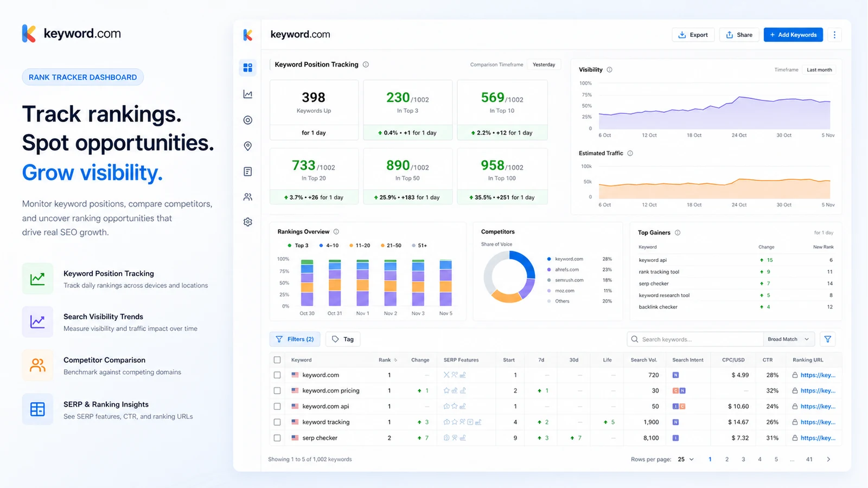The width and height of the screenshot is (868, 488).
Task: Click the lock icon in keyword.com pricing row
Action: pyautogui.click(x=795, y=390)
